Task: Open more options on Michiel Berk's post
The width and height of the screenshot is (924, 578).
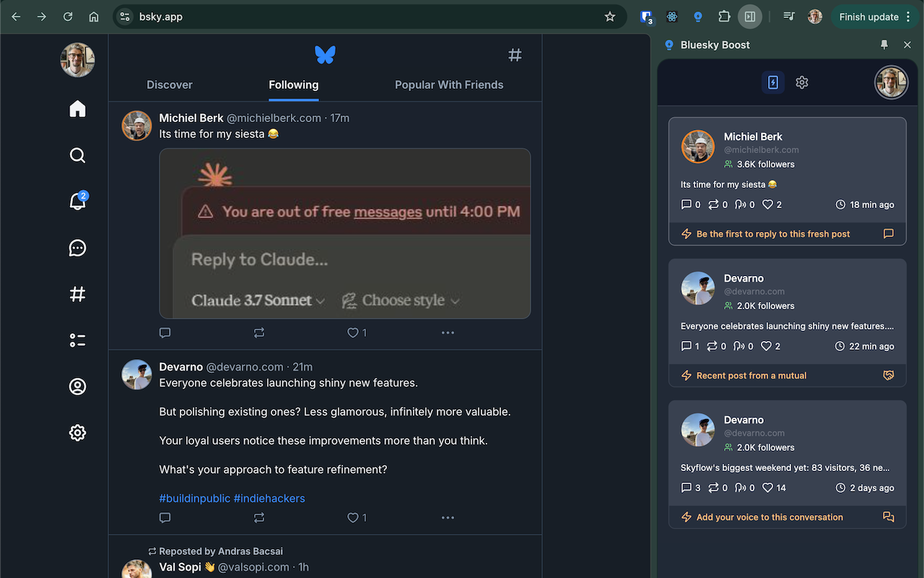Action: [448, 333]
